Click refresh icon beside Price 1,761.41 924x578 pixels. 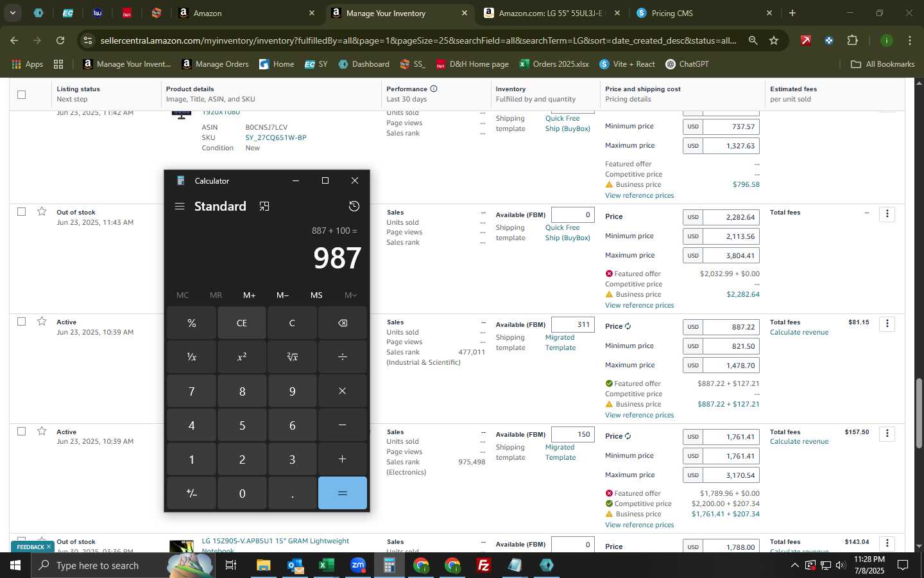coord(628,436)
